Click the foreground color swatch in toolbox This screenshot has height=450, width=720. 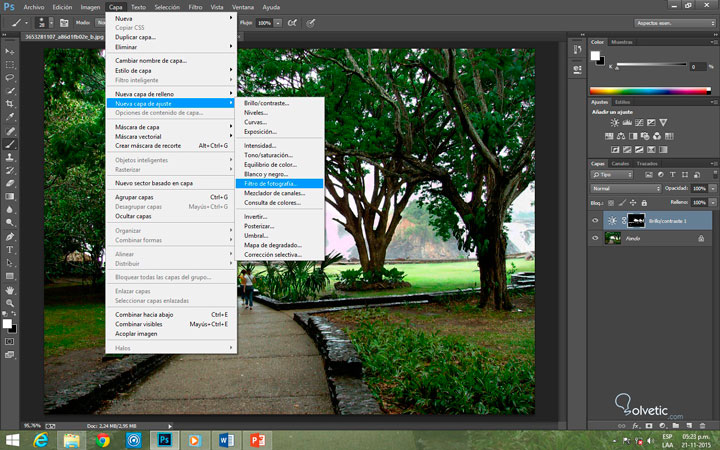tap(7, 323)
